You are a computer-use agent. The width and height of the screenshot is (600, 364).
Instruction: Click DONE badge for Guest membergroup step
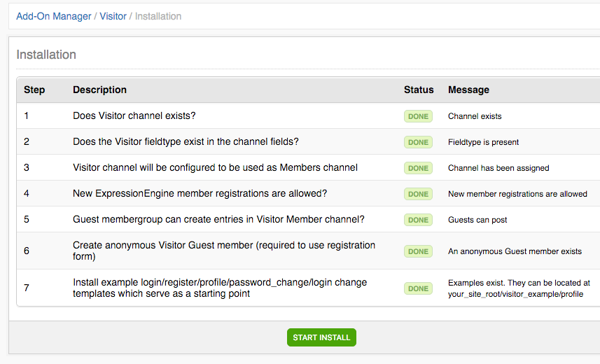click(x=418, y=220)
